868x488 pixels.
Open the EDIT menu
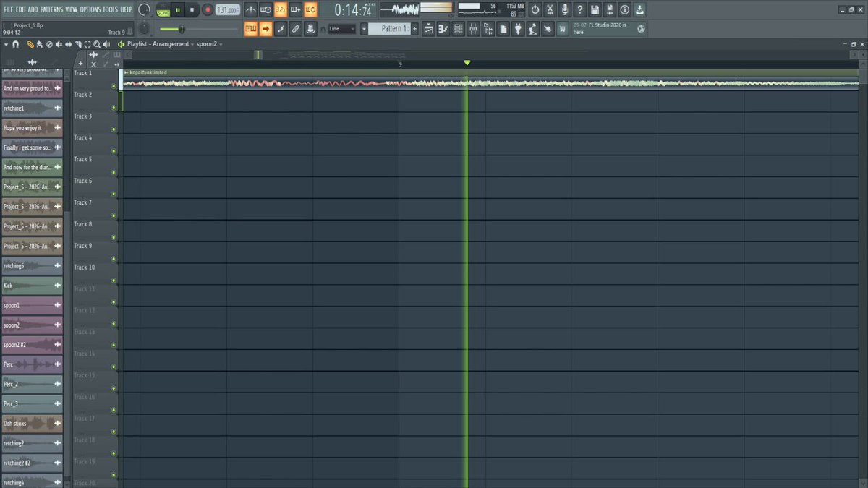(21, 9)
